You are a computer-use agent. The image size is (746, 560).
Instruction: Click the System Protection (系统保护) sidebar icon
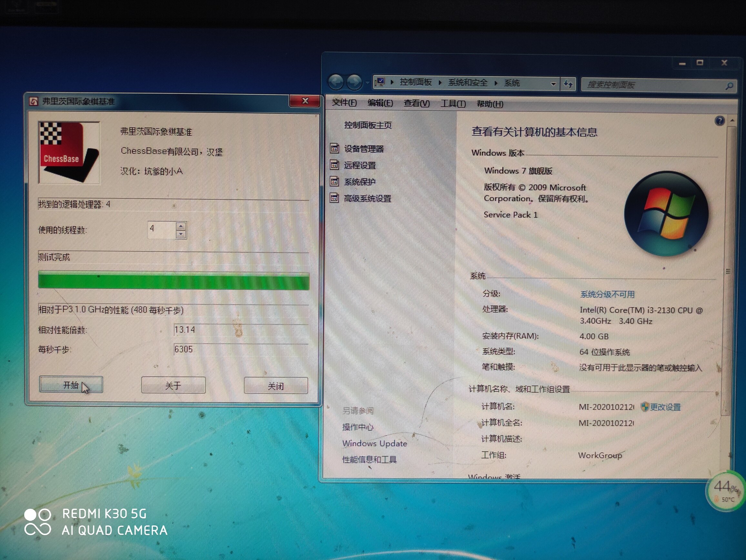[334, 181]
